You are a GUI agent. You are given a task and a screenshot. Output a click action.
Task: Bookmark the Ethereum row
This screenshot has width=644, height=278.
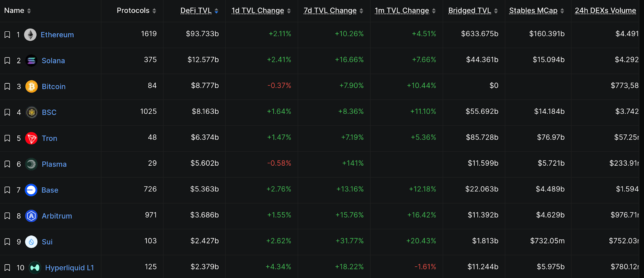pyautogui.click(x=7, y=35)
